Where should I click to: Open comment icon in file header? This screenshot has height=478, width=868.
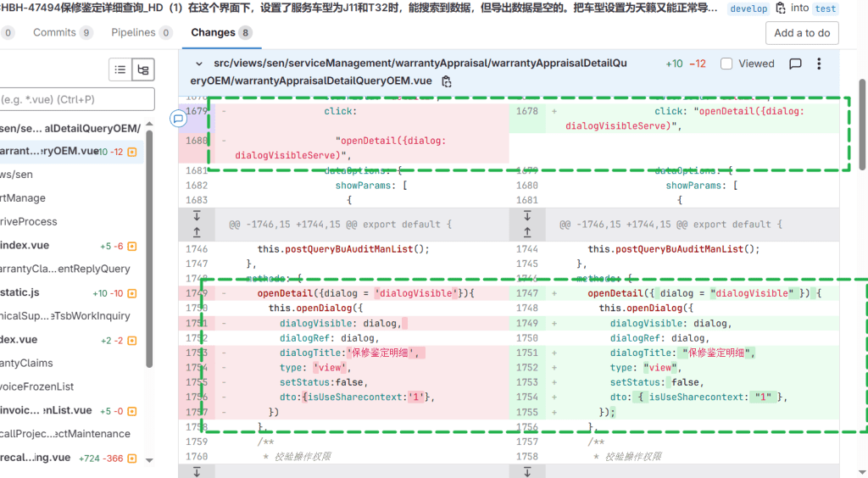795,64
